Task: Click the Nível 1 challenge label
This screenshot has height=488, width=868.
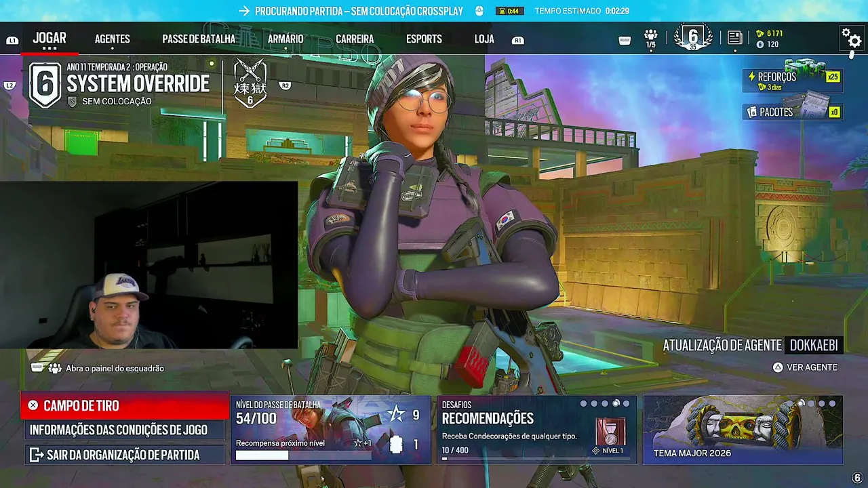Action: [612, 451]
